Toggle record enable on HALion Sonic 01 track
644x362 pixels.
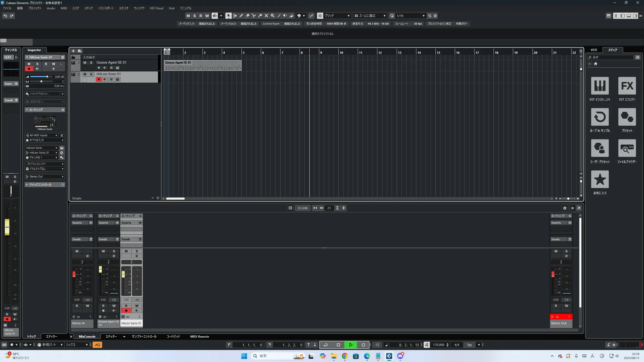coord(99,79)
